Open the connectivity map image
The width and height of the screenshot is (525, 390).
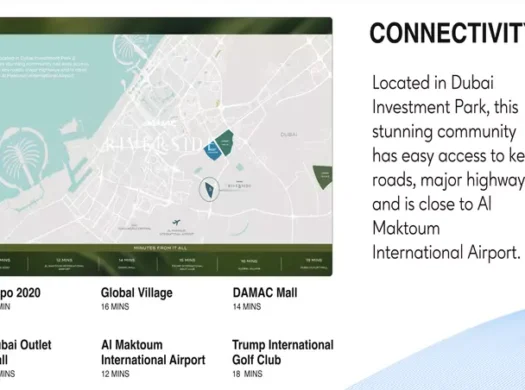coord(166,147)
